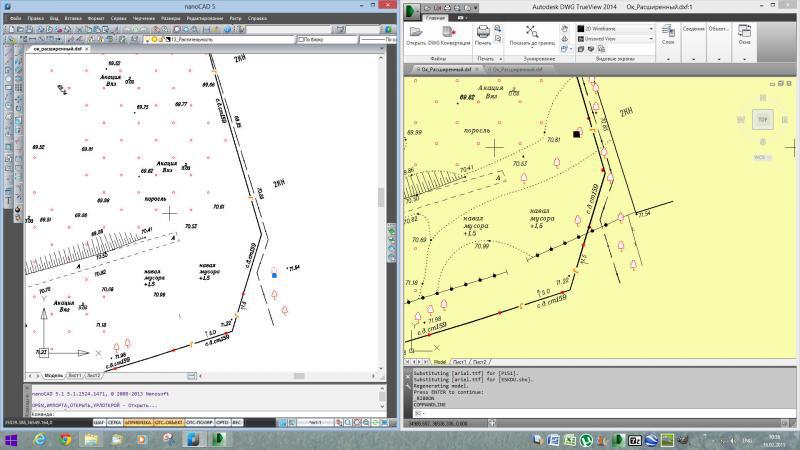Screen dimensions: 800x450
Task: Click the batch plot icon next to Печать
Action: [x=497, y=29]
